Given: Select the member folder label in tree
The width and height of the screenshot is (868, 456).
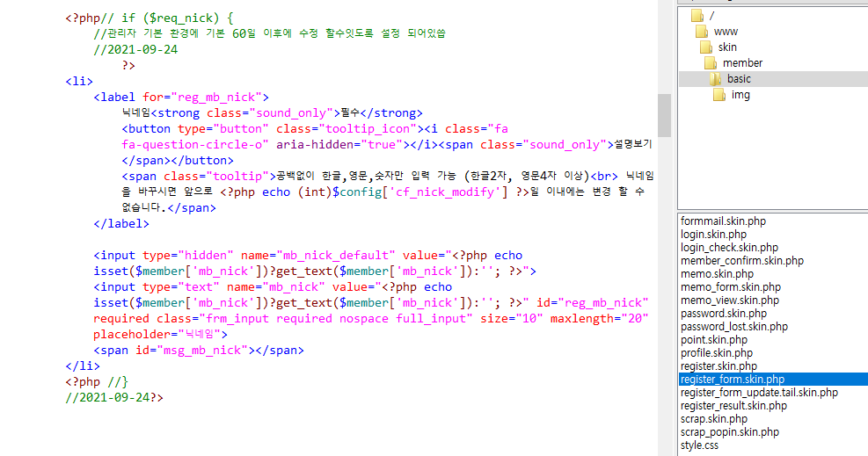Looking at the screenshot, I should click(x=742, y=63).
